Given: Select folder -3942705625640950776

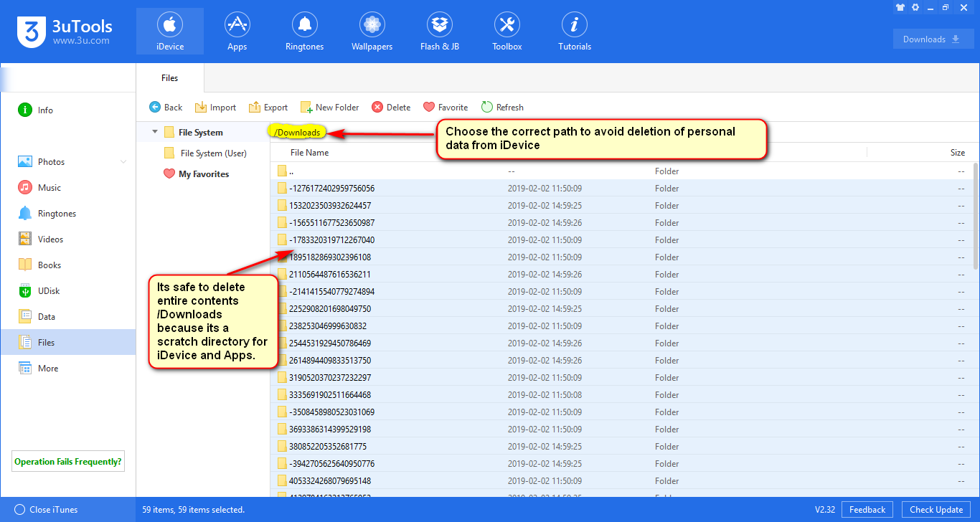Looking at the screenshot, I should 621,464.
